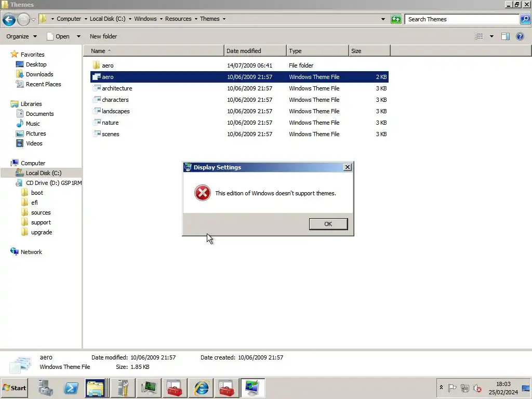Open the support folder in tree
The height and width of the screenshot is (399, 532).
click(x=36, y=222)
